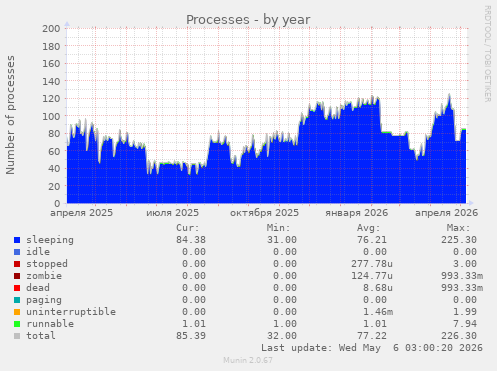The image size is (497, 371).
Task: Click total maximum value 226.30
Action: coord(459,336)
